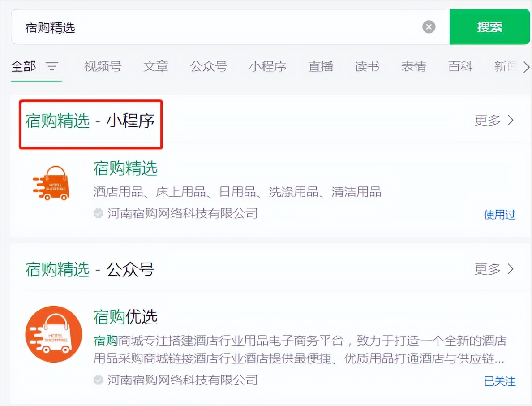Open the filter icon beside 全部 tab

(x=52, y=67)
